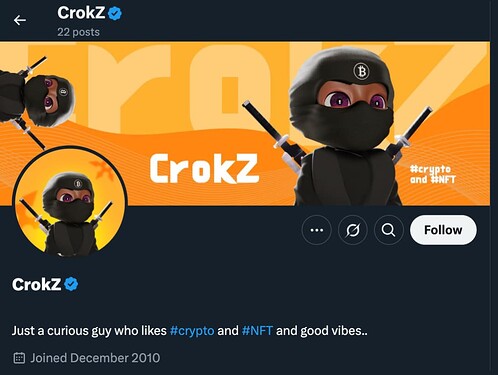Search this profile's posts with the magnifier

[x=389, y=230]
